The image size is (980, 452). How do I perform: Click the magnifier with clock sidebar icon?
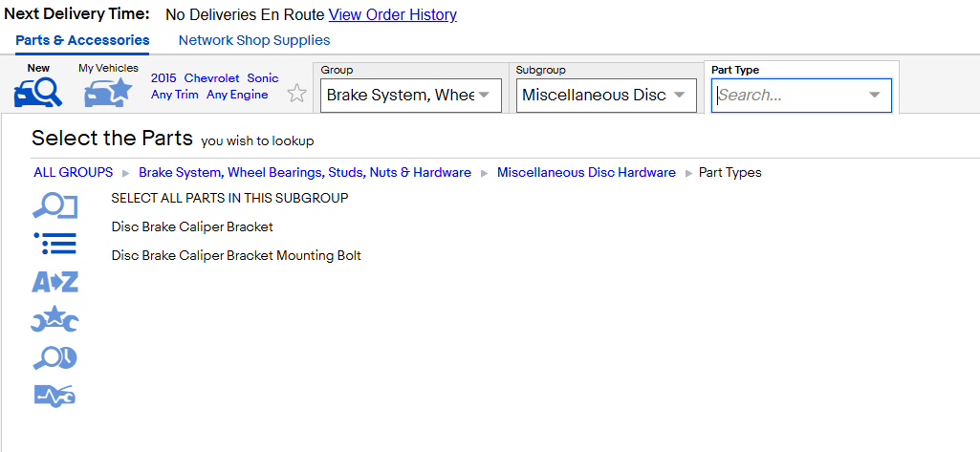click(x=55, y=357)
